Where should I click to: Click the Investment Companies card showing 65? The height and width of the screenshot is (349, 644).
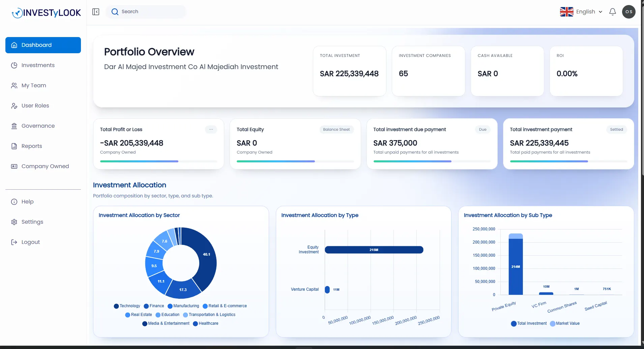tap(429, 71)
